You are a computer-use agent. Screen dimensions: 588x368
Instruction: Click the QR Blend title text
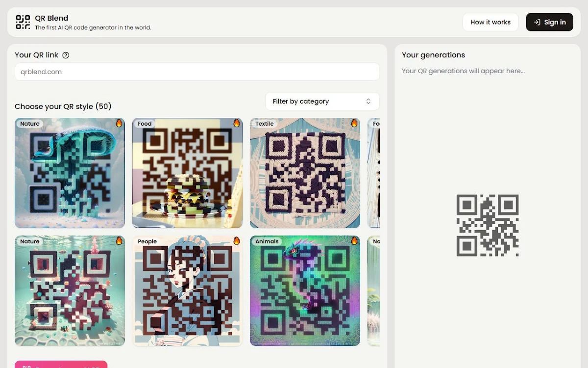coord(51,18)
